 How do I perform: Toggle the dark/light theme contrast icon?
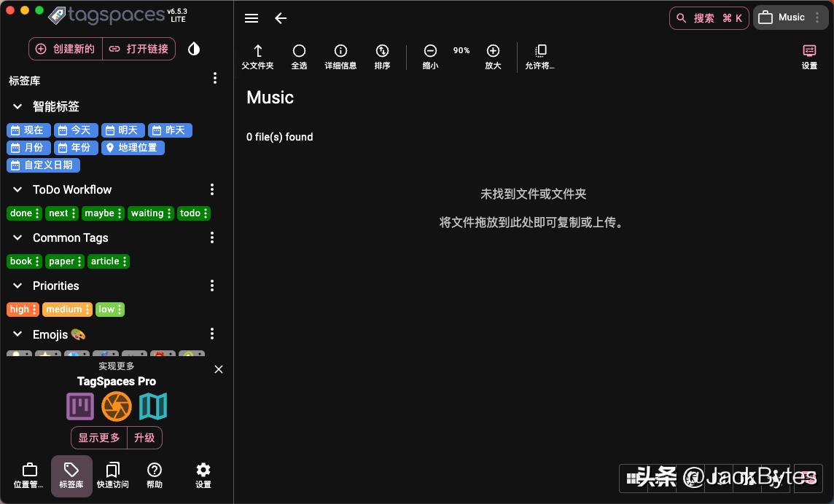(193, 48)
